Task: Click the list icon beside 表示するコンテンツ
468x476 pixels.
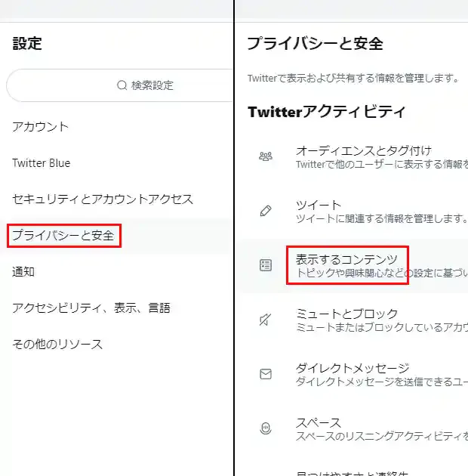Action: pos(266,265)
